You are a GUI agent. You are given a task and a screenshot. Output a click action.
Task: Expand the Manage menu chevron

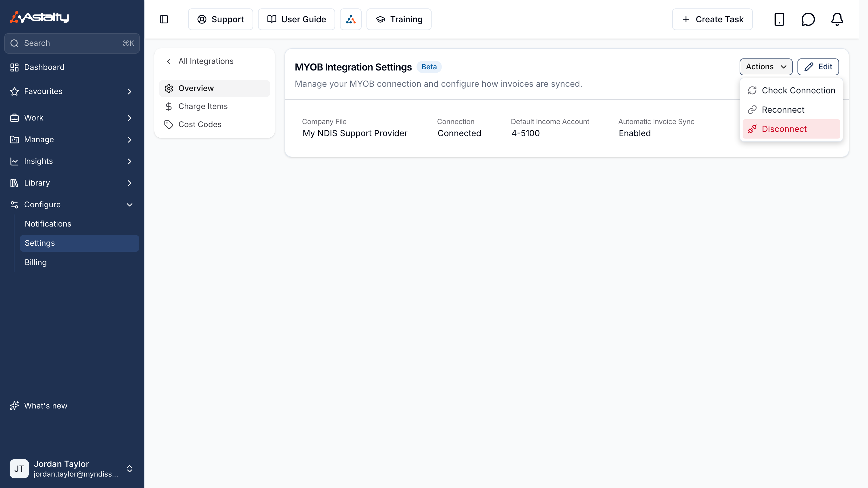129,139
